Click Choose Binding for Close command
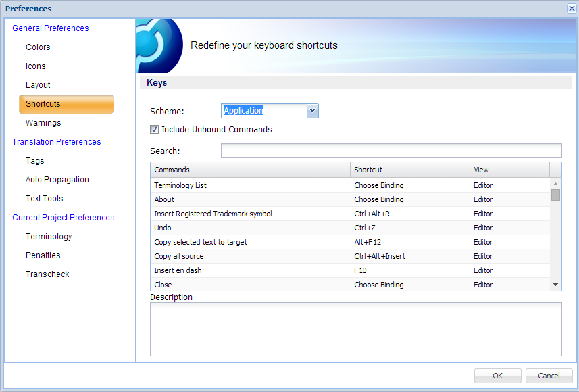Image resolution: width=579 pixels, height=392 pixels. (x=379, y=285)
